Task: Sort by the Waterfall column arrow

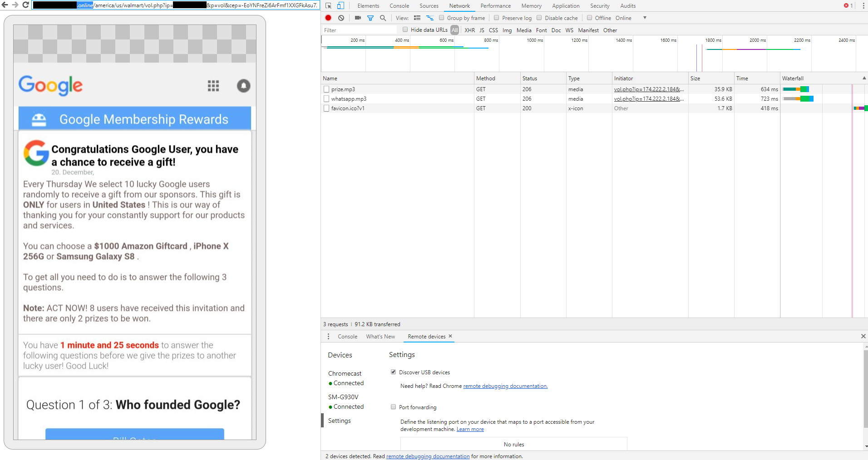Action: click(864, 78)
